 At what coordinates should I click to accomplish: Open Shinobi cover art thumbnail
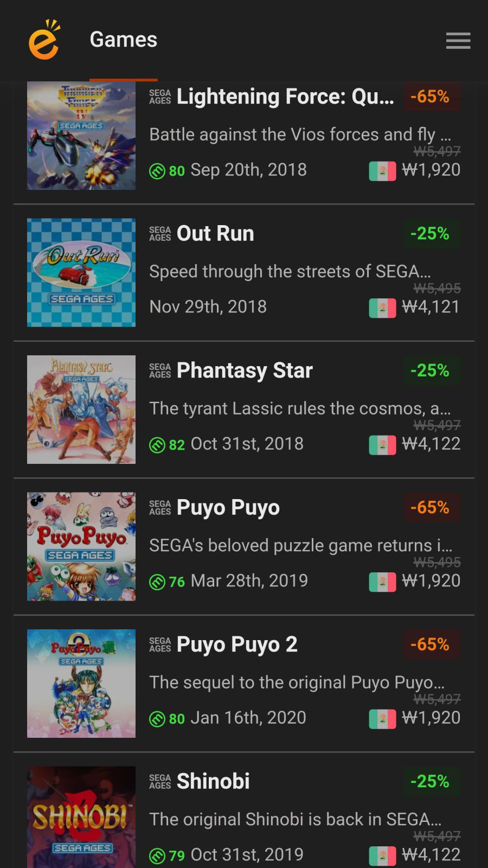pyautogui.click(x=81, y=817)
